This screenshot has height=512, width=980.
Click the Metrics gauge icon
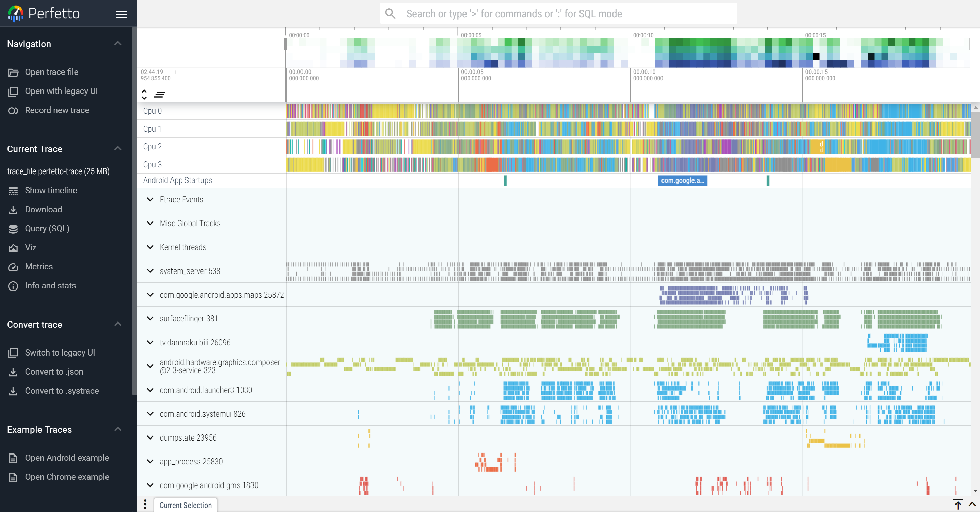[x=13, y=267]
